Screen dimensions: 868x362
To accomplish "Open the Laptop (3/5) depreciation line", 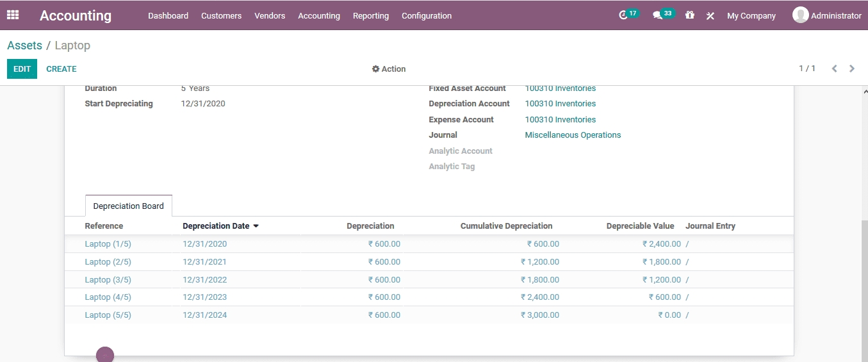I will (108, 280).
